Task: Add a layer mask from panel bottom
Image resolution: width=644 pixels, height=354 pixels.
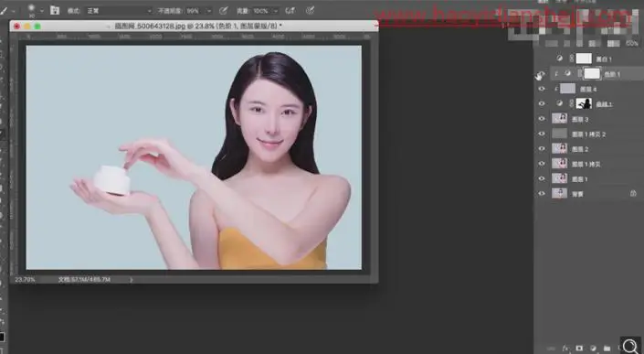Action: [x=579, y=349]
